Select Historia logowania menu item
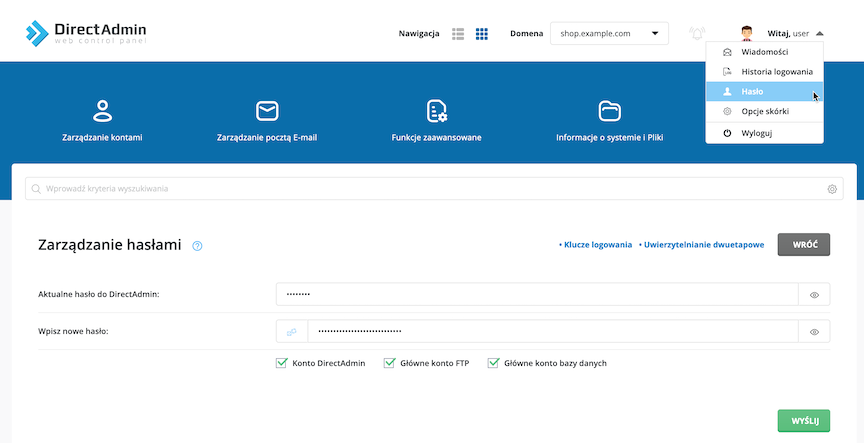This screenshot has width=864, height=443. click(x=764, y=72)
